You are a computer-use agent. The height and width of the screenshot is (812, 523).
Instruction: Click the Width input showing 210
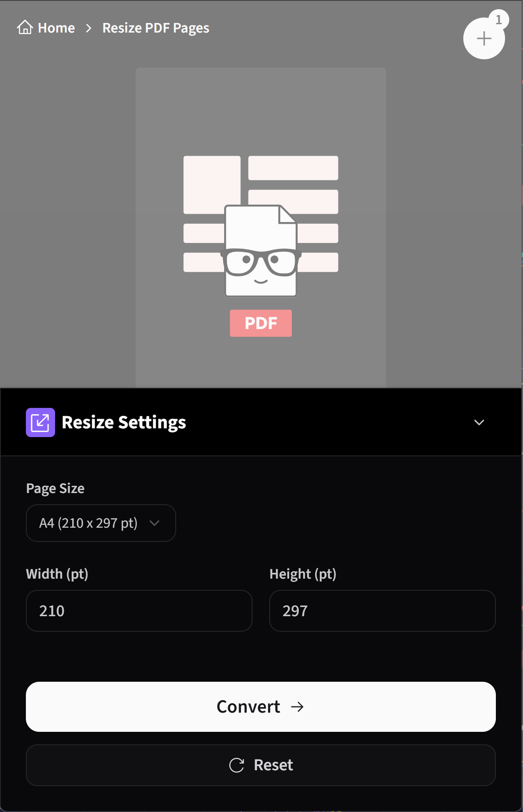pos(139,611)
